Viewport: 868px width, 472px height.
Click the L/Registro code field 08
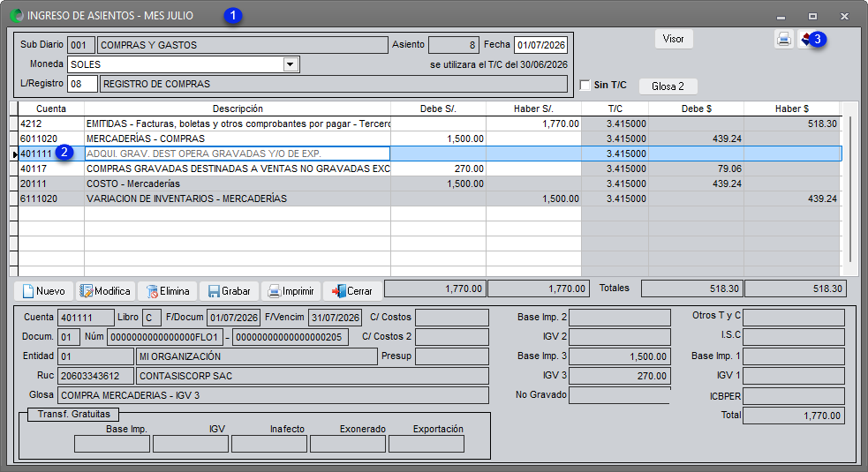[x=82, y=84]
